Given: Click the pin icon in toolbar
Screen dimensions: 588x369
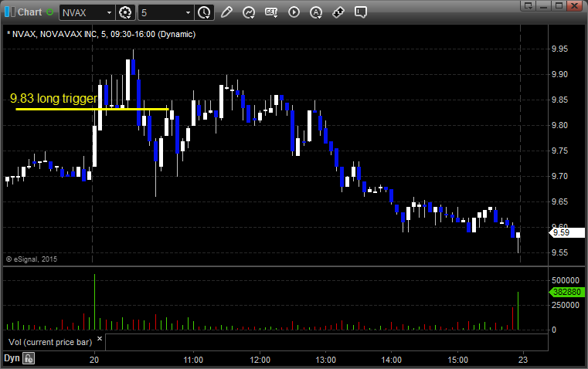Looking at the screenshot, I should 338,12.
